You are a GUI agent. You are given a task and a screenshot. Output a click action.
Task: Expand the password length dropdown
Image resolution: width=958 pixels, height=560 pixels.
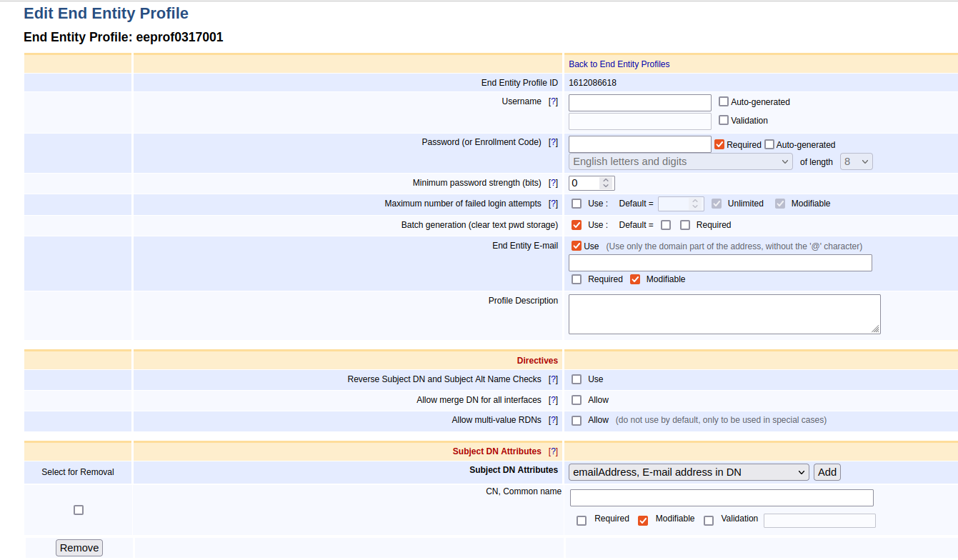(x=856, y=162)
